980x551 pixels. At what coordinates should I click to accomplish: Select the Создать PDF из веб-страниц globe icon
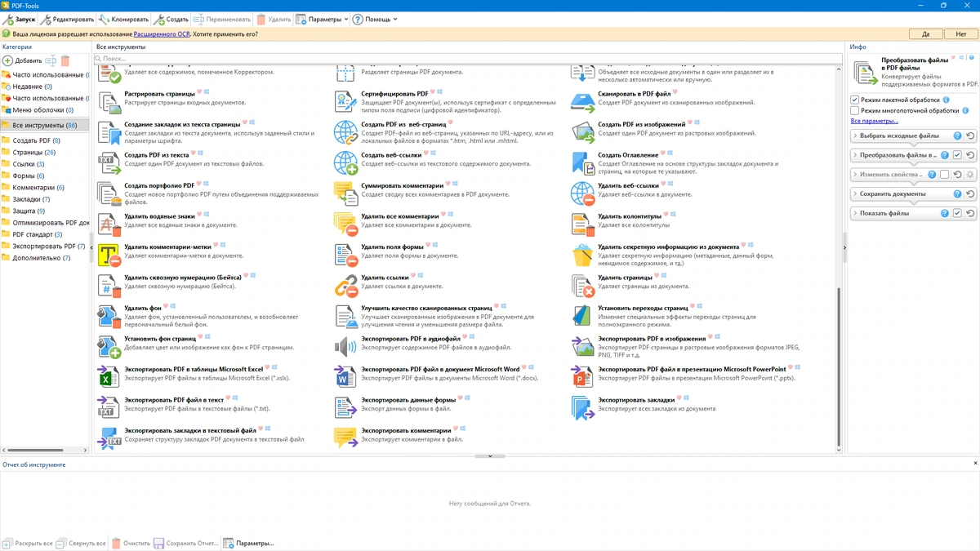pyautogui.click(x=345, y=132)
